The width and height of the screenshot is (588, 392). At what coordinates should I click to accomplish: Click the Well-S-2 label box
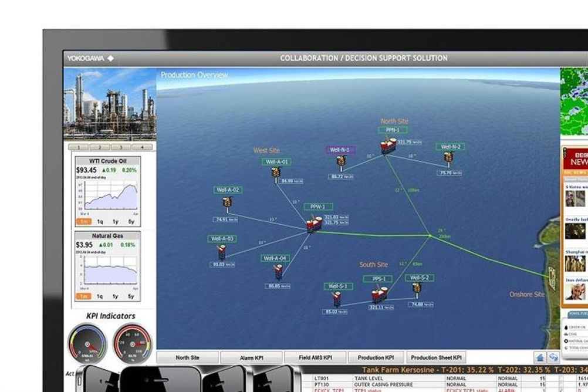420,278
